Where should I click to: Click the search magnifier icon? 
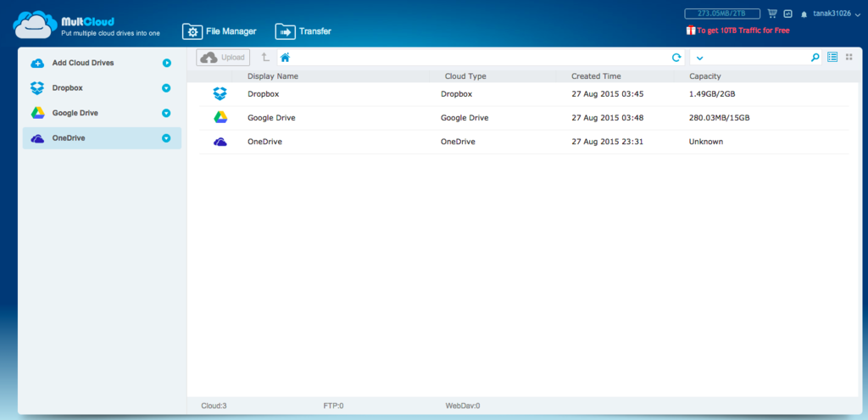click(815, 57)
